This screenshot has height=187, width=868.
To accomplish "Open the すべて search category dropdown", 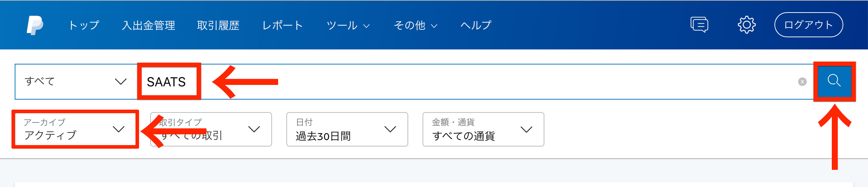I will coord(75,82).
